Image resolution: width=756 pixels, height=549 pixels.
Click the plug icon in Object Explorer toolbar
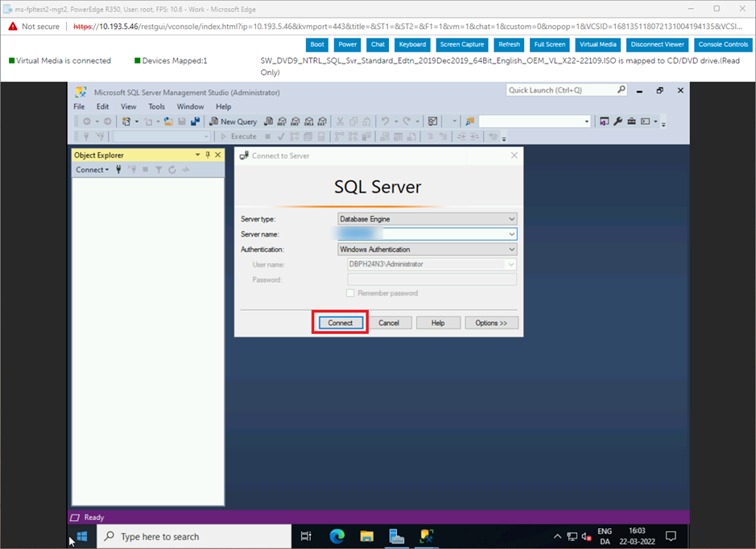pyautogui.click(x=118, y=170)
